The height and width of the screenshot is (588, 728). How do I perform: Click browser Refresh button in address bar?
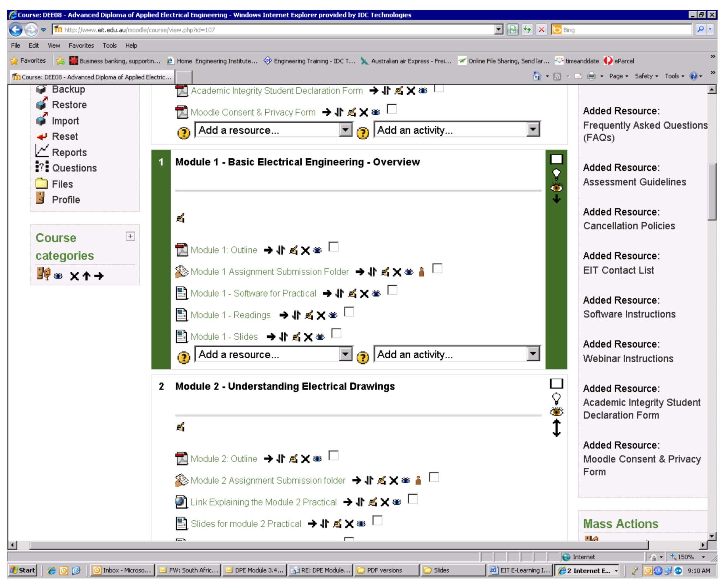(x=527, y=30)
